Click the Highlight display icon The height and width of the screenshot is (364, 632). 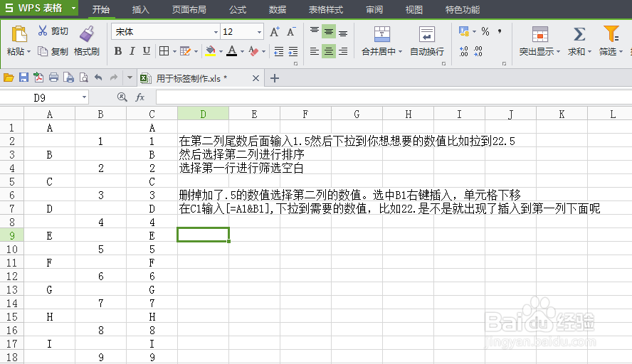539,34
